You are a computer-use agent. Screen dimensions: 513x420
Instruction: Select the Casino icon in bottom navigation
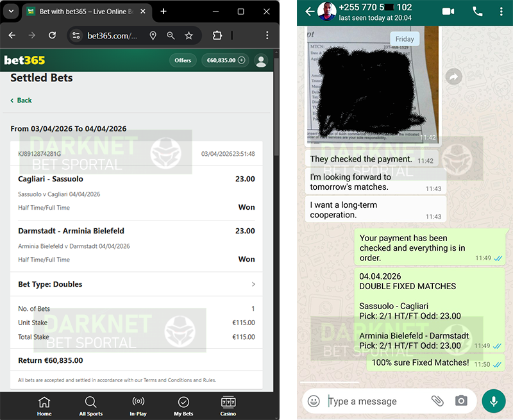[x=228, y=405]
